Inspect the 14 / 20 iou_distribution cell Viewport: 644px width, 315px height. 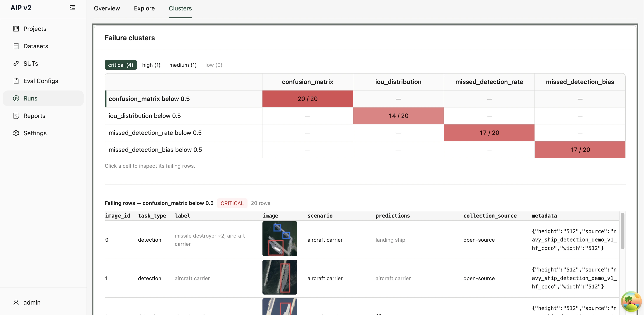coord(398,116)
